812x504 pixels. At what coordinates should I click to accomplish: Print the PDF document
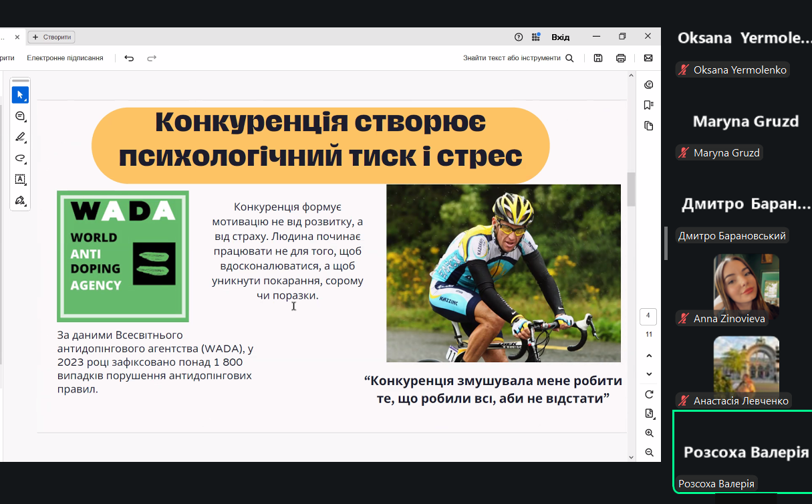621,58
